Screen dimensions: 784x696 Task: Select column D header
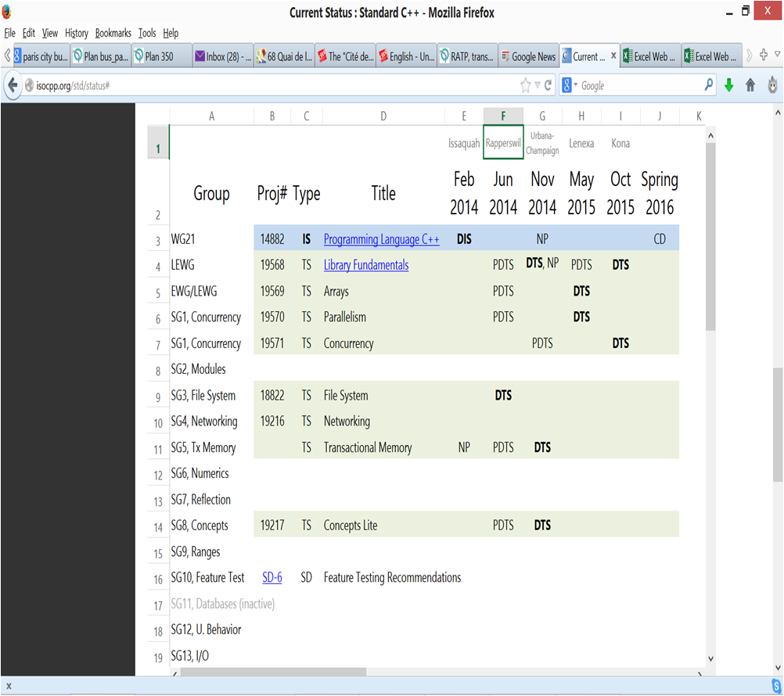tap(383, 116)
